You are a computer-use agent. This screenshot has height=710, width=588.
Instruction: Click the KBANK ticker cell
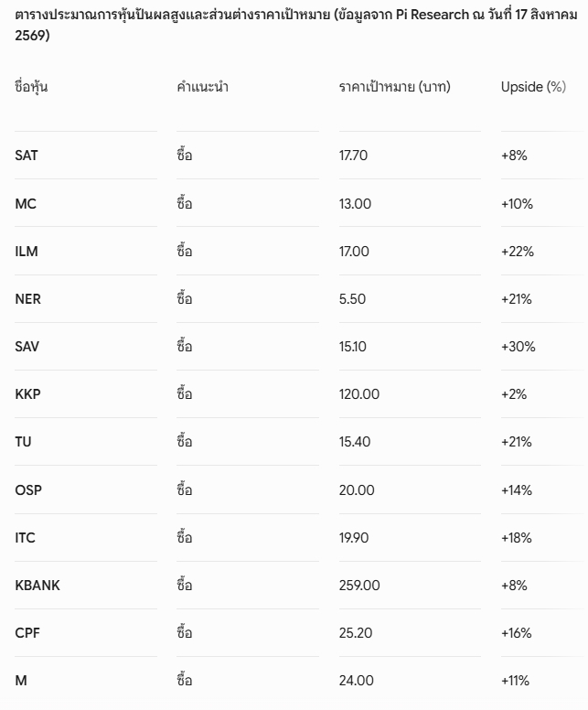tap(37, 585)
